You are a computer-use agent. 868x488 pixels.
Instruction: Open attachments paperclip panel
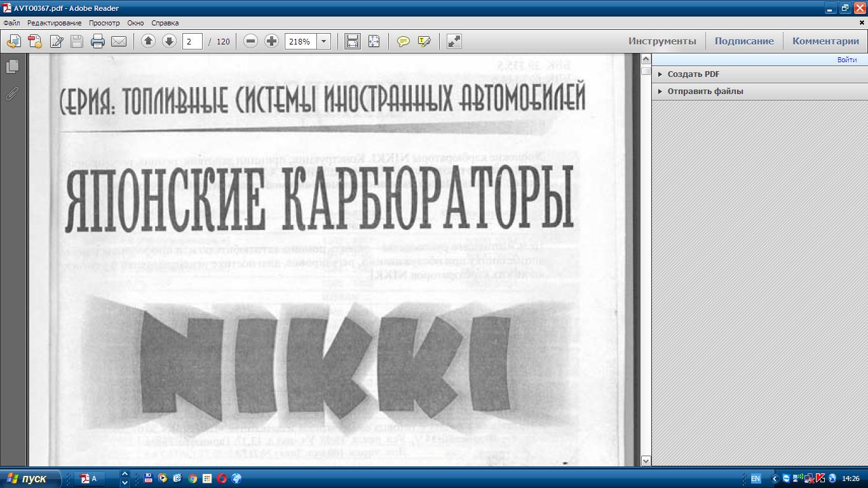point(12,93)
